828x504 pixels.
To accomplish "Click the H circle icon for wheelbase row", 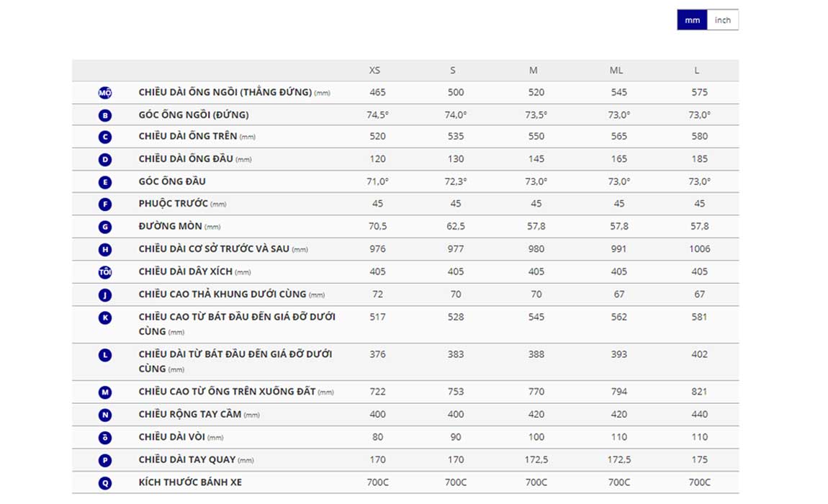I will coord(105,250).
